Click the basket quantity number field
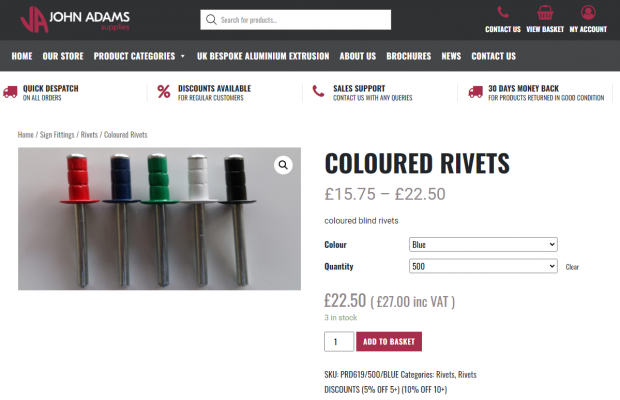The height and width of the screenshot is (400, 620). [339, 342]
